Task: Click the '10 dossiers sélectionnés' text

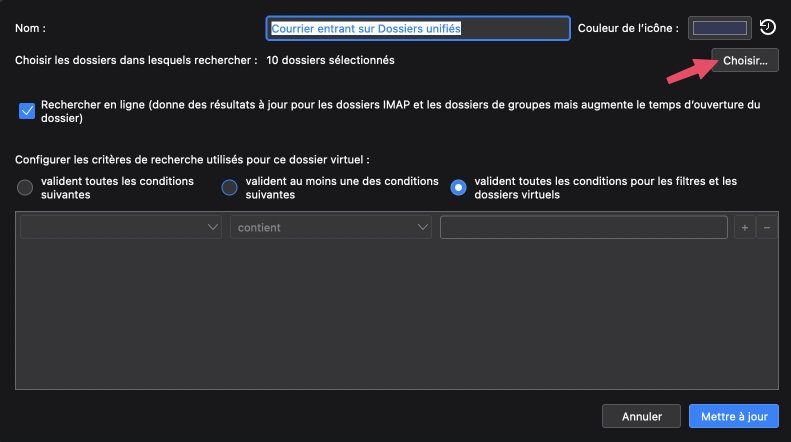Action: click(x=330, y=60)
